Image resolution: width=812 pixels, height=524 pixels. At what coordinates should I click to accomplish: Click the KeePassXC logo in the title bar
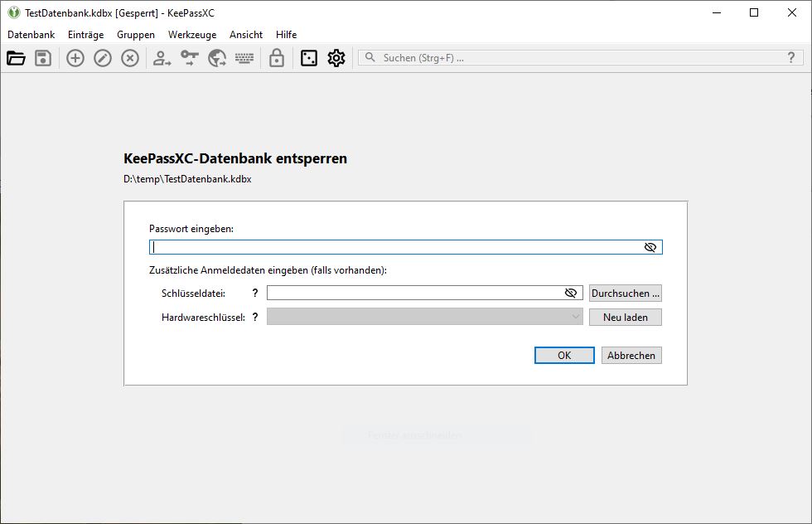(x=14, y=12)
